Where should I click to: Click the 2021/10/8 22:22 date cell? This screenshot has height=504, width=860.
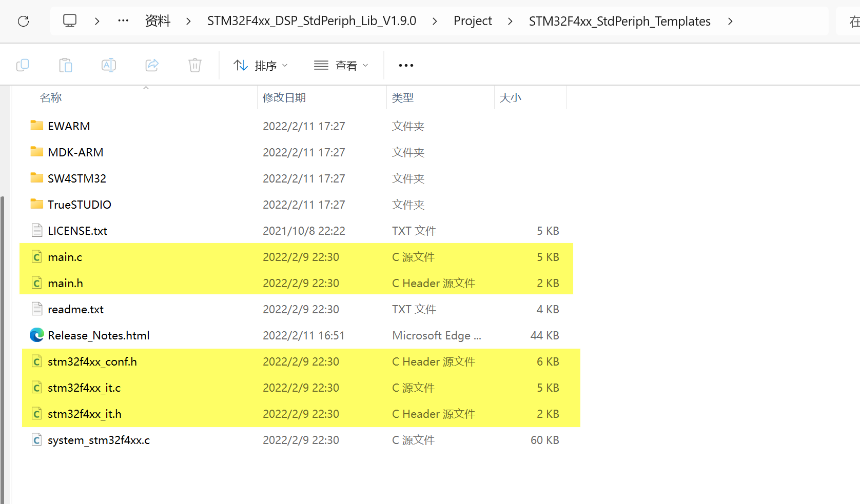[304, 231]
